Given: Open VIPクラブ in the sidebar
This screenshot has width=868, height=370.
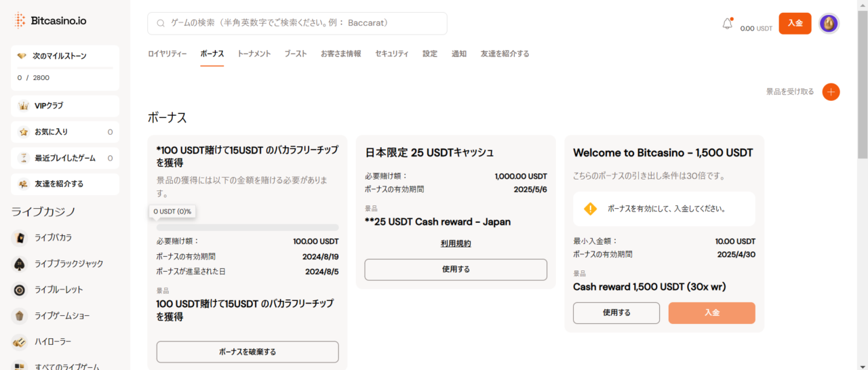Looking at the screenshot, I should click(65, 106).
